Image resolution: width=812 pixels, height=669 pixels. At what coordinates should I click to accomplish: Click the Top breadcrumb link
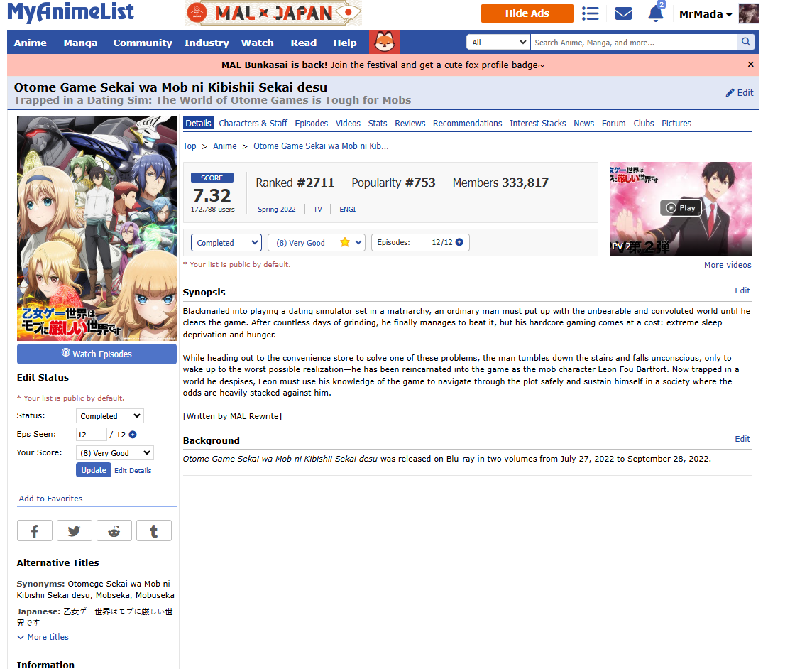pos(190,146)
